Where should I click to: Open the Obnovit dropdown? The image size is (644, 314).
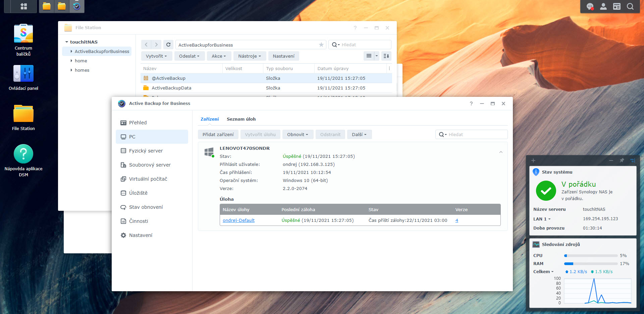point(297,134)
